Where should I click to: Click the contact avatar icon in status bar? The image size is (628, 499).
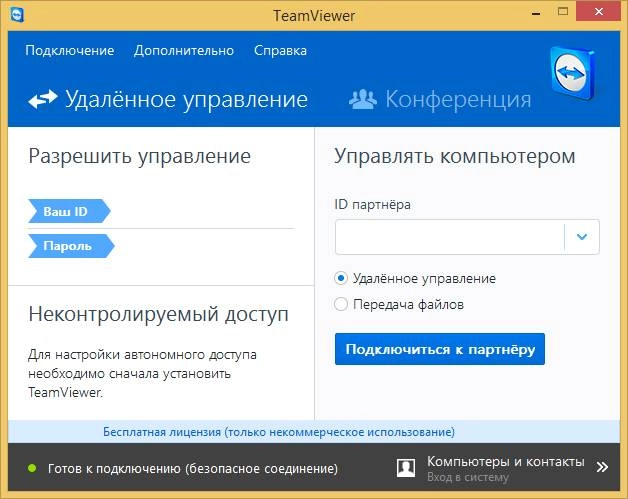coord(406,468)
